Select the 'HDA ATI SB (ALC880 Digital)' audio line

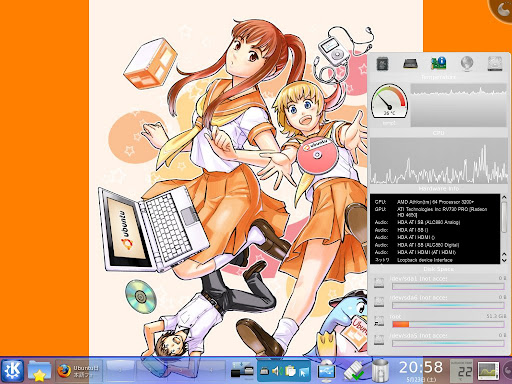pos(428,245)
